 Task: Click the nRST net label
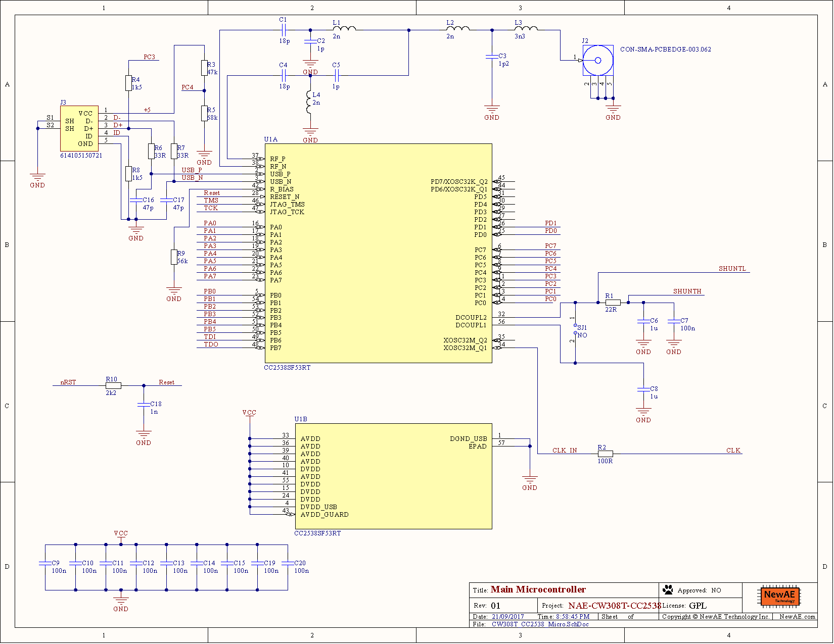pyautogui.click(x=68, y=382)
